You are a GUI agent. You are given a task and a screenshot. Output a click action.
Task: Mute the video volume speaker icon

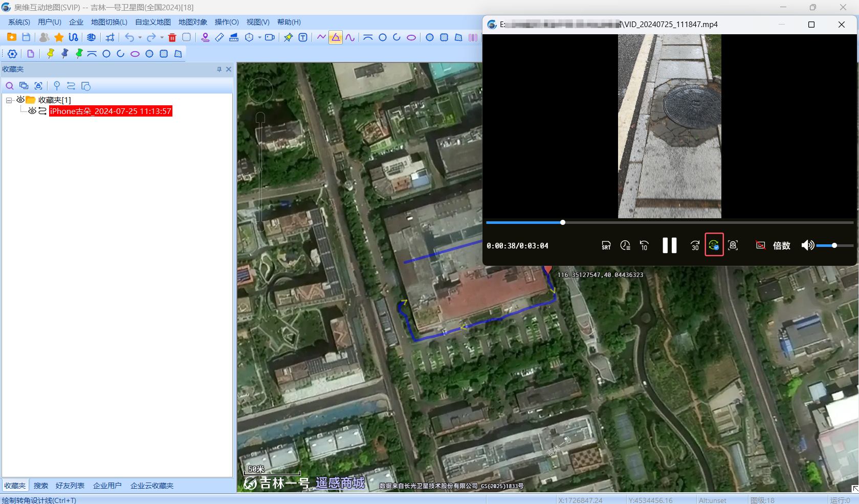tap(807, 245)
